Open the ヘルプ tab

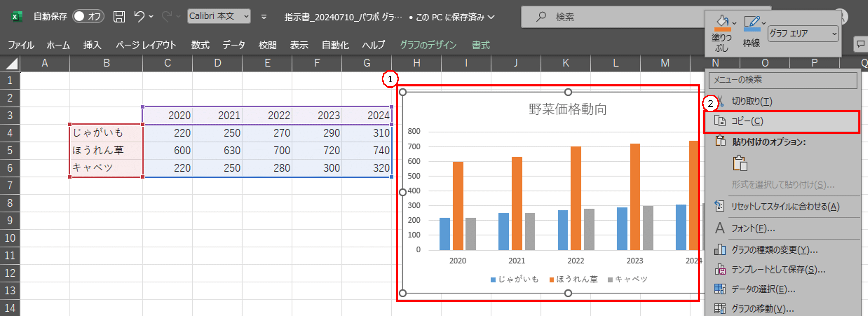pos(373,45)
